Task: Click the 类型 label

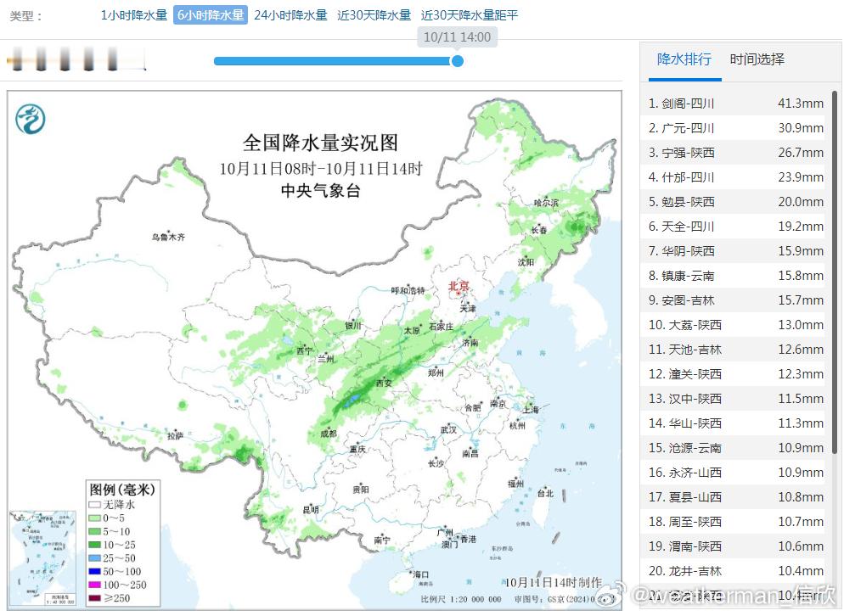Action: tap(25, 16)
